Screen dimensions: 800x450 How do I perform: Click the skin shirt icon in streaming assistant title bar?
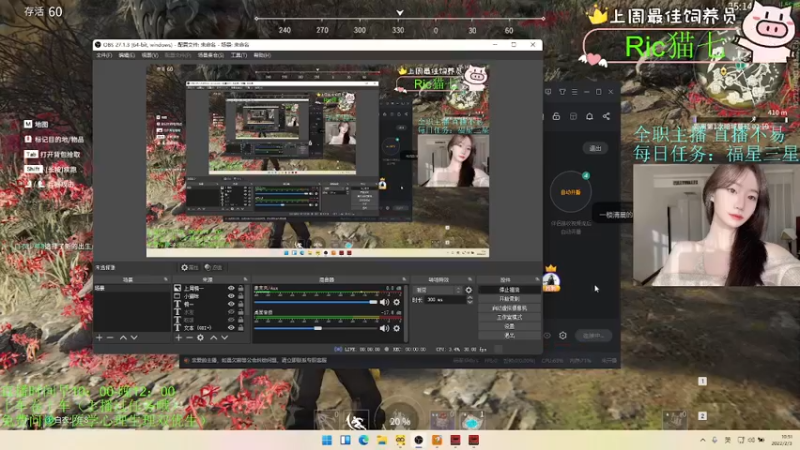562,92
